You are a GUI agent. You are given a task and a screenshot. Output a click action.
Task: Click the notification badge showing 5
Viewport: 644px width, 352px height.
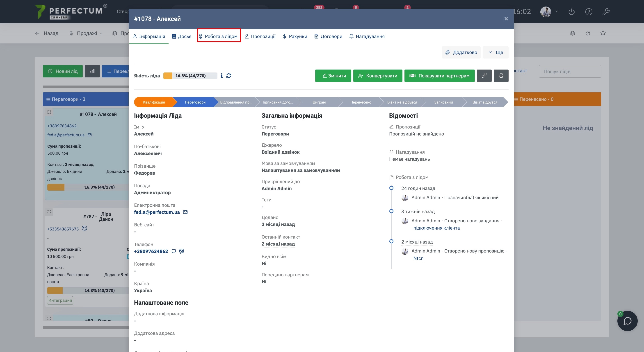click(356, 7)
